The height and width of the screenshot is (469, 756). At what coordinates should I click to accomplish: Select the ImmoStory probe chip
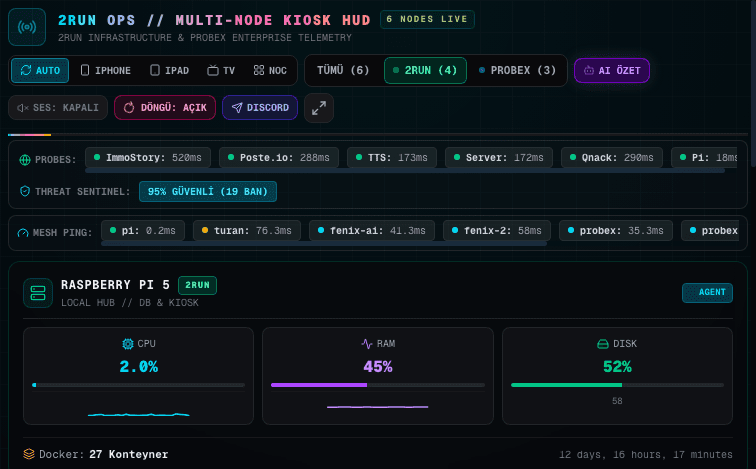pos(148,158)
